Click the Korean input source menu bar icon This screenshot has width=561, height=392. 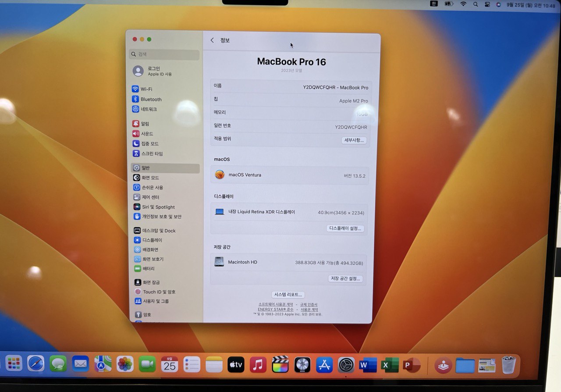[434, 4]
